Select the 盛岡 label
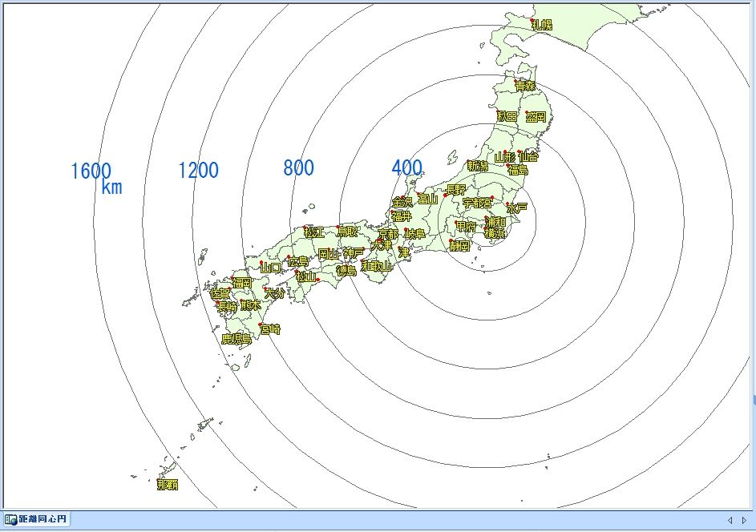Screen dimensions: 756x532 point(536,117)
